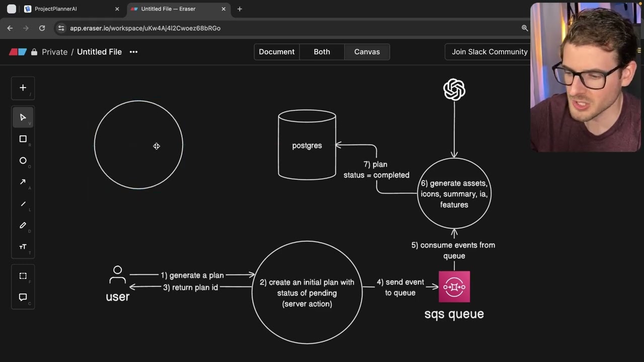Select the freehand Pencil tool
Image resolution: width=644 pixels, height=362 pixels.
[x=23, y=225]
